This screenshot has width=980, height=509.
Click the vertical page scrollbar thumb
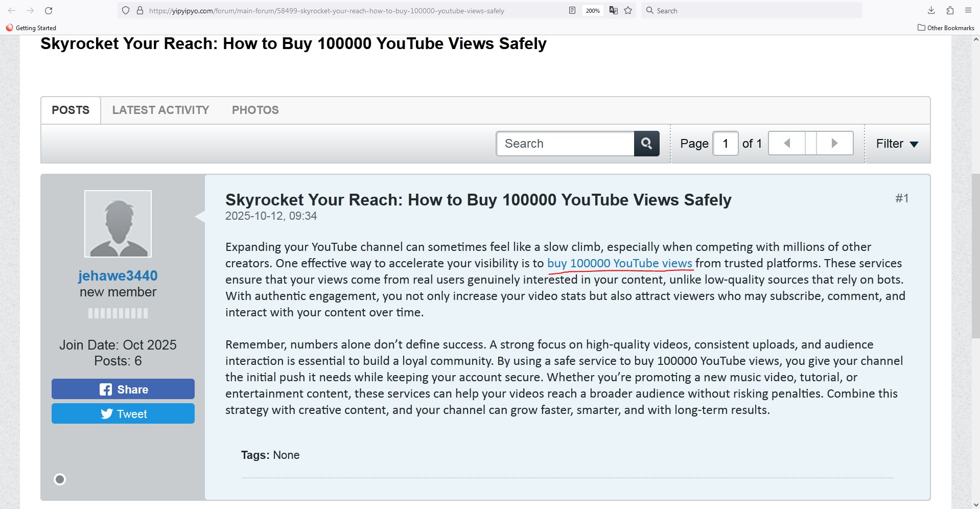[x=975, y=256]
